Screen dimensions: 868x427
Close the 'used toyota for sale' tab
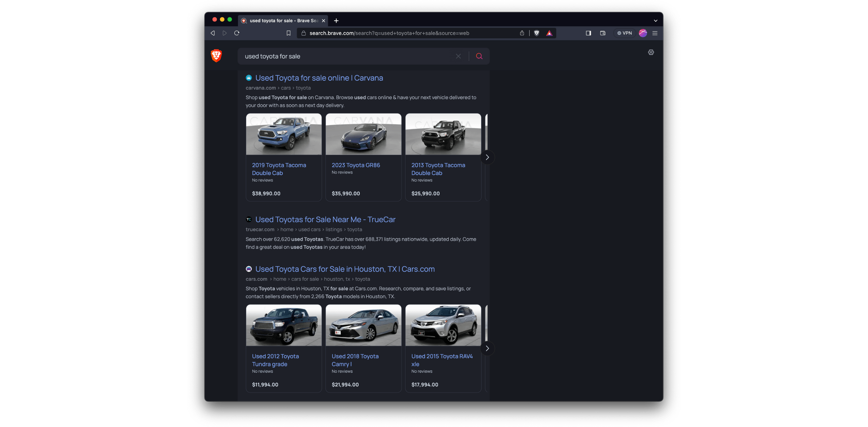323,21
